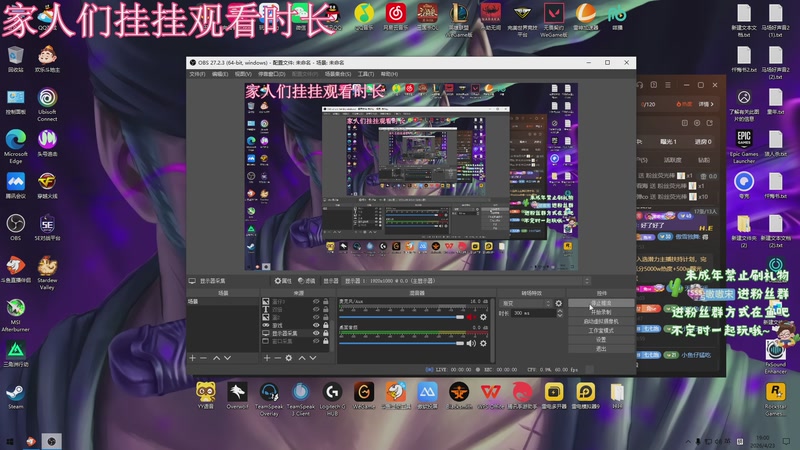Click the 工作室模式 button
Image resolution: width=800 pixels, height=450 pixels.
pyautogui.click(x=601, y=331)
